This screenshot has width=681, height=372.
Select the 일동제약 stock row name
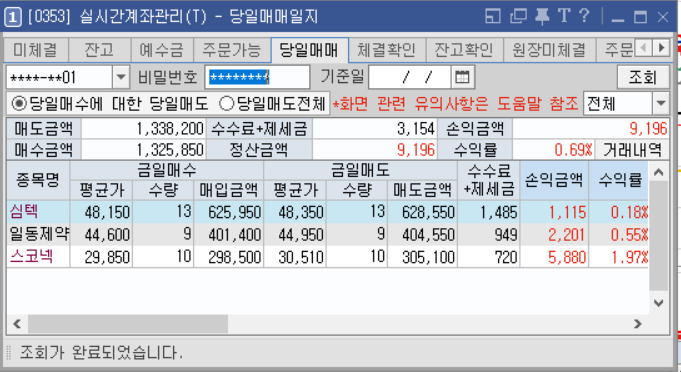click(39, 235)
